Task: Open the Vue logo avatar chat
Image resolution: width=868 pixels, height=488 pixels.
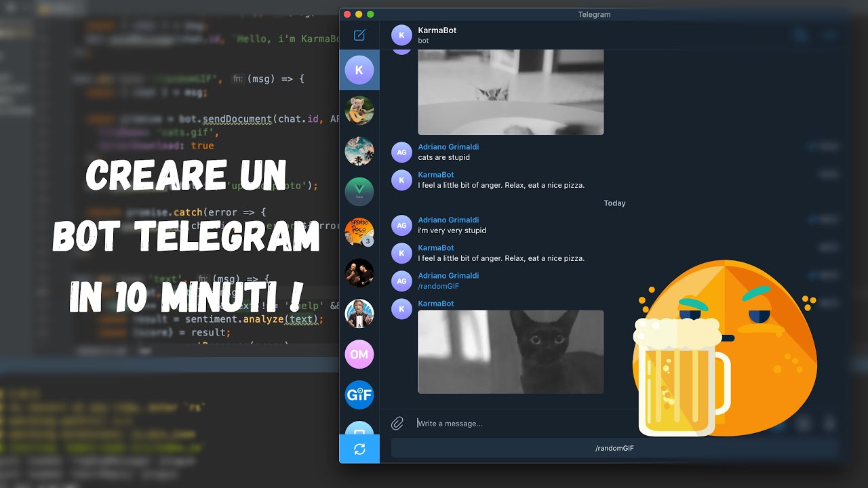Action: 359,192
